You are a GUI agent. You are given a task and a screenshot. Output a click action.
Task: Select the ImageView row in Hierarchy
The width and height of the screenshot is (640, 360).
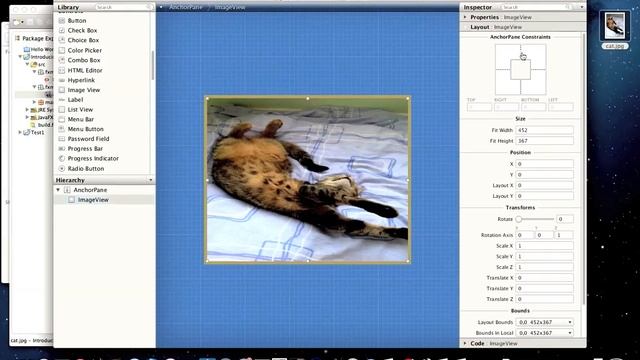(x=104, y=200)
